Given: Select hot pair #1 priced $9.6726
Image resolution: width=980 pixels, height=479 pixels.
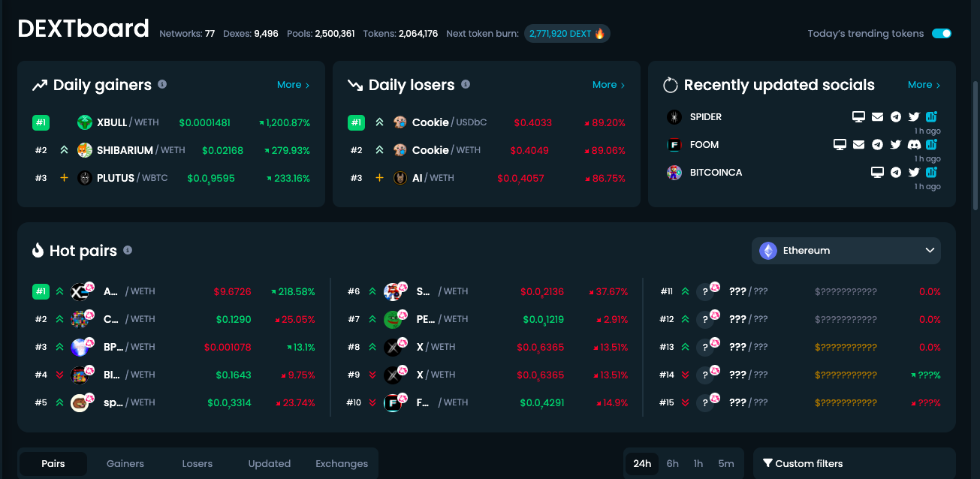Looking at the screenshot, I should click(173, 291).
